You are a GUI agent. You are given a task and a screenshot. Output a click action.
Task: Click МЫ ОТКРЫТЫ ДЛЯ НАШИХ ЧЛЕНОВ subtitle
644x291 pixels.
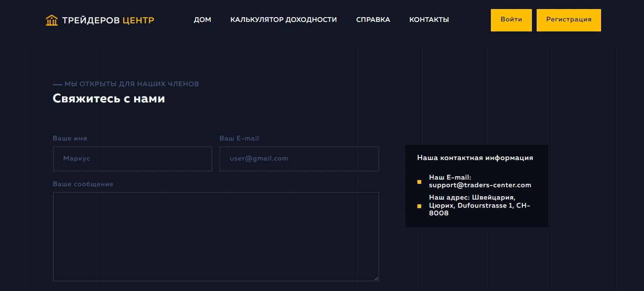(132, 84)
